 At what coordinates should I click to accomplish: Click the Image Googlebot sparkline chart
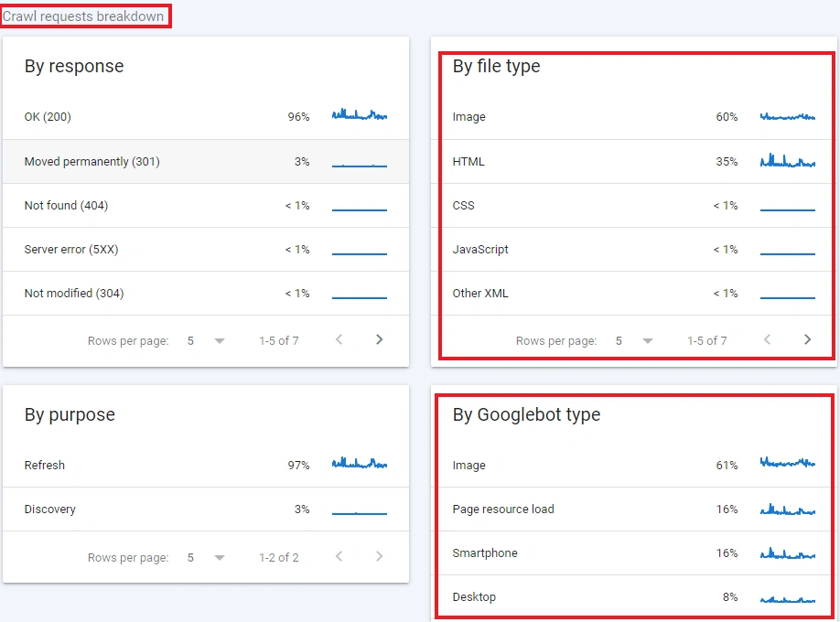click(788, 465)
